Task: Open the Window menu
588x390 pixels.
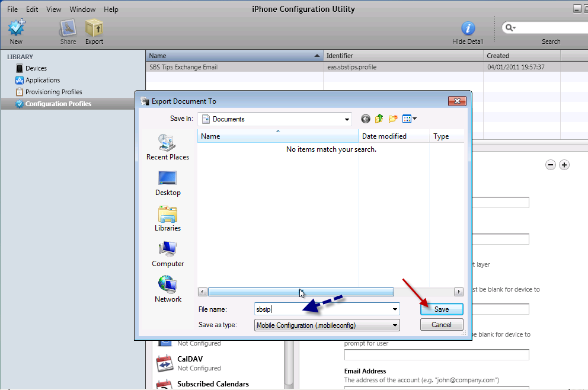Action: pyautogui.click(x=82, y=9)
